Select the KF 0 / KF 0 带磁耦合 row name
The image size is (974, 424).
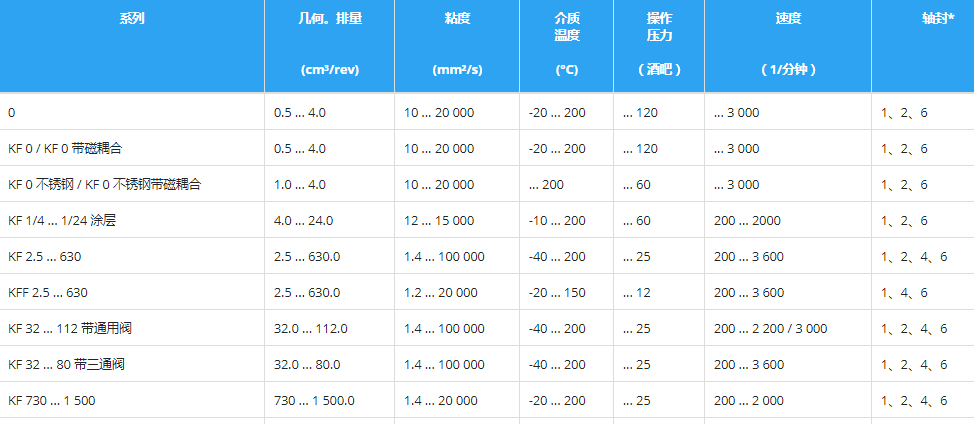pyautogui.click(x=72, y=149)
